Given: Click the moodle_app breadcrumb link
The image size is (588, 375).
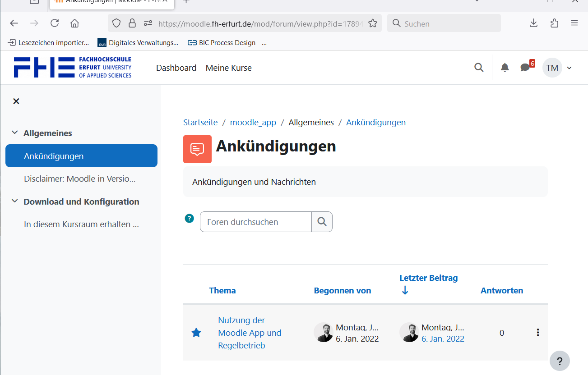Looking at the screenshot, I should (x=253, y=122).
